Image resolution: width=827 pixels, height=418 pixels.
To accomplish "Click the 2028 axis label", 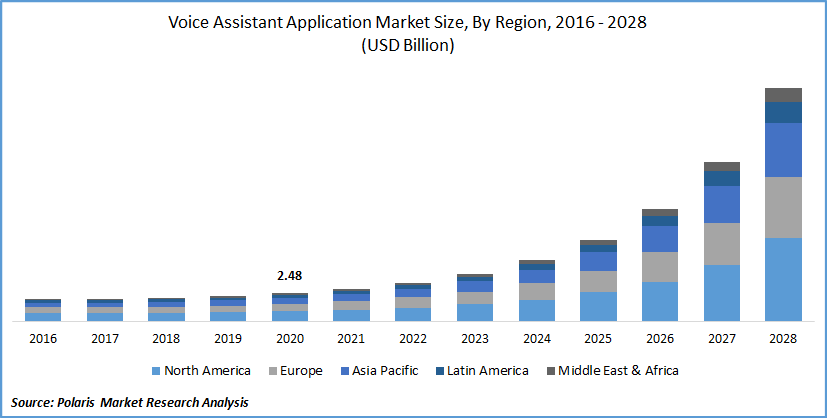I will 783,338.
